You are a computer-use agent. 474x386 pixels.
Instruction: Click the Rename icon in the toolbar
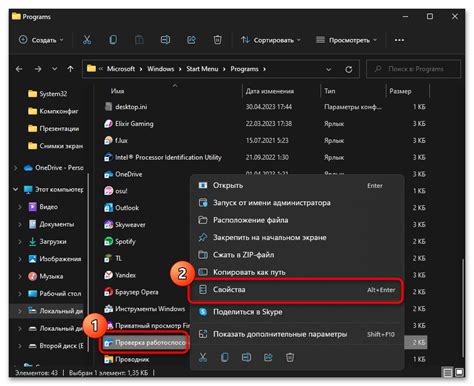165,40
